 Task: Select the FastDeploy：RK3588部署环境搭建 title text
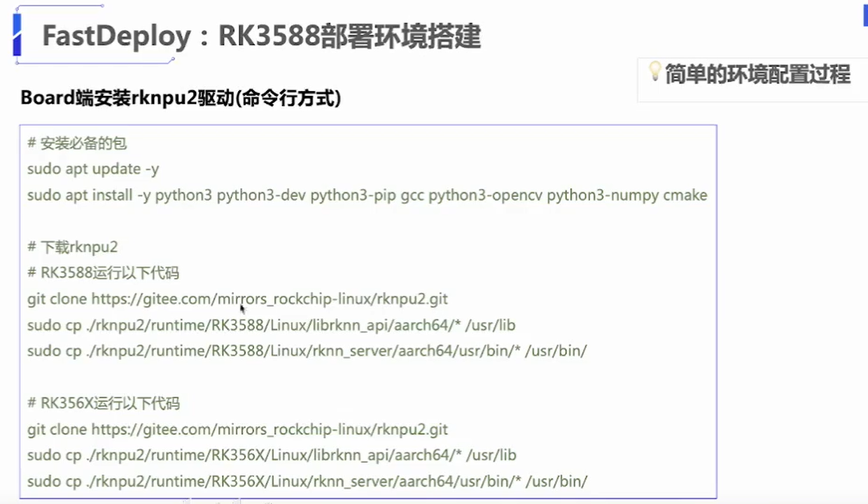click(261, 36)
